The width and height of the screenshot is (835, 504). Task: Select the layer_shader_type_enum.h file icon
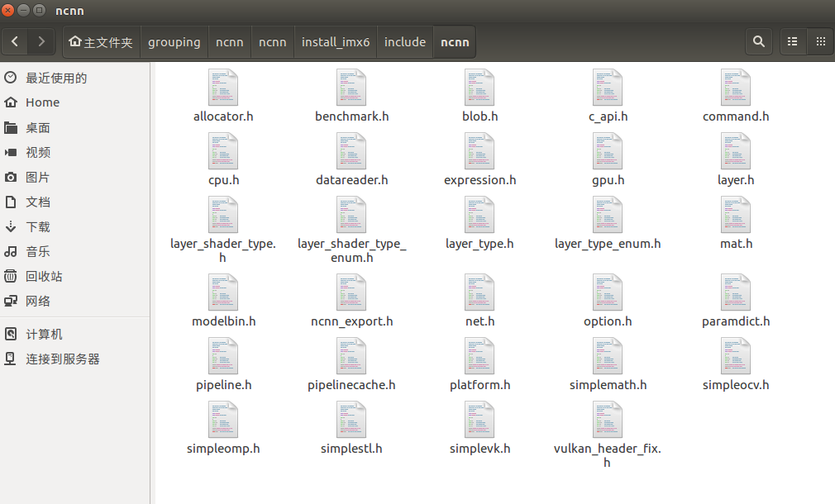click(x=351, y=215)
